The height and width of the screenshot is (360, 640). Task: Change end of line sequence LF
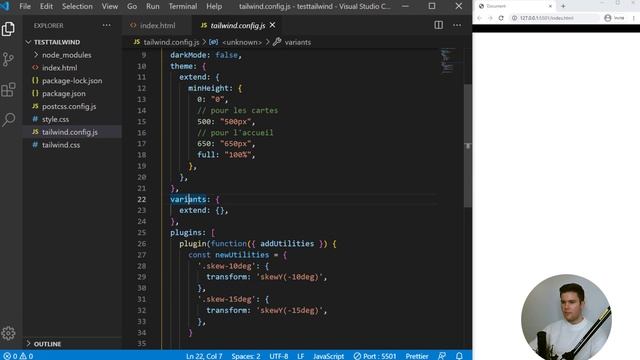300,356
